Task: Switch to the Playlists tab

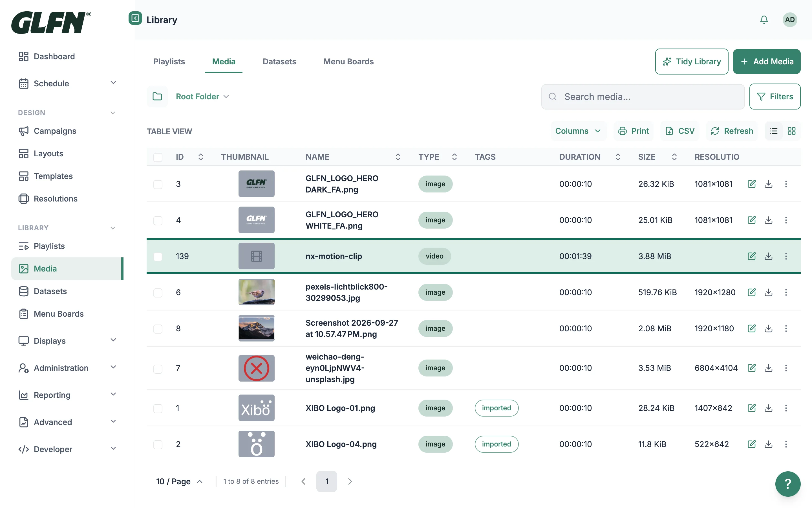Action: coord(169,62)
